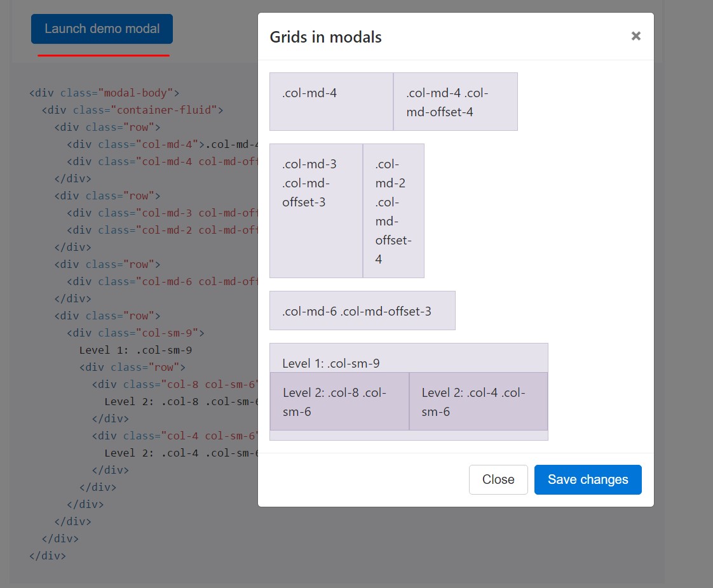Click the "Level 2: .col-4 .col-sm-6" cell
713x588 pixels.
coord(478,401)
